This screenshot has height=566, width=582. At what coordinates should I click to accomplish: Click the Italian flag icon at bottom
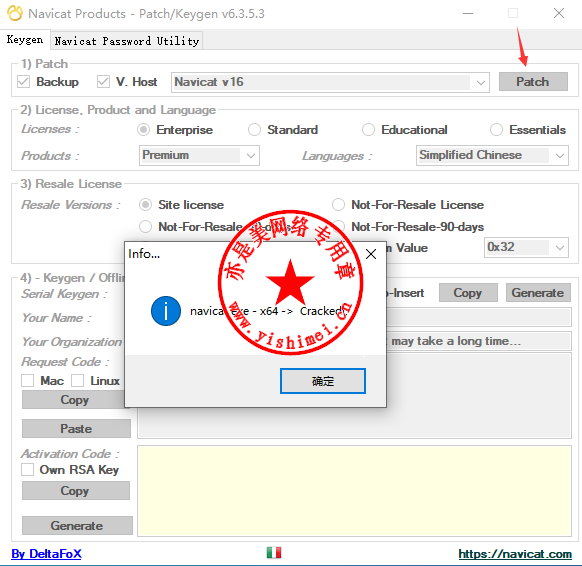pyautogui.click(x=274, y=553)
